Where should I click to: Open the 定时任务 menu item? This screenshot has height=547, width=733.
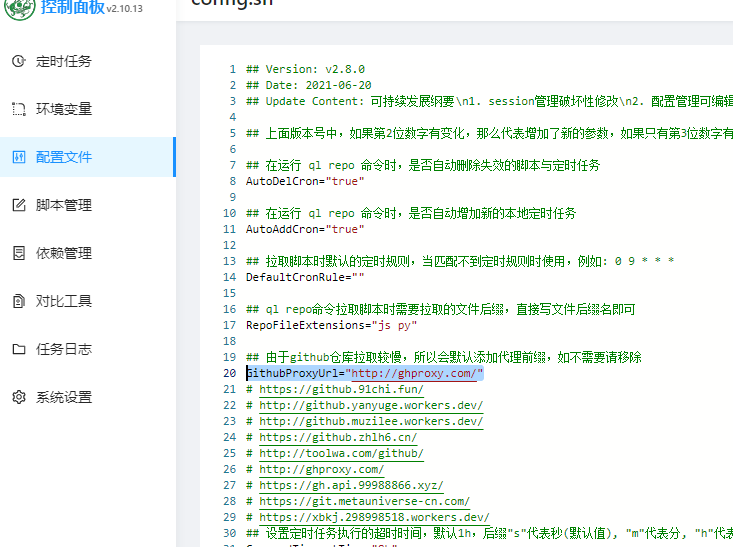[88, 61]
